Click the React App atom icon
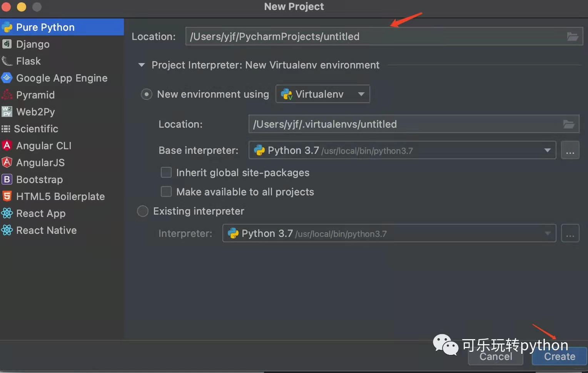This screenshot has width=588, height=373. tap(7, 213)
